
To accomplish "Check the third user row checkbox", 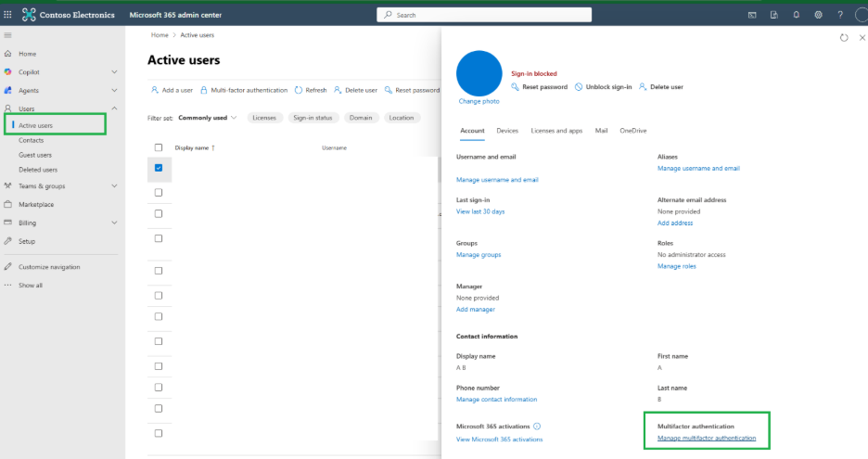I will [x=159, y=213].
